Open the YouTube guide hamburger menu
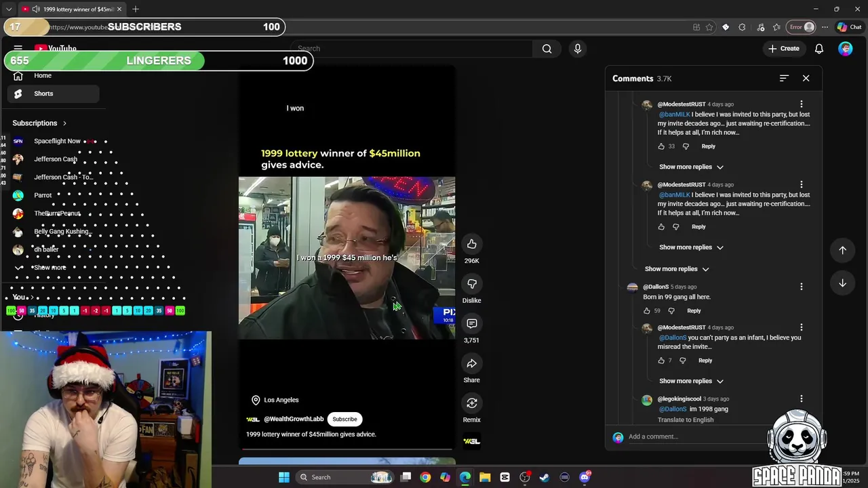 click(x=18, y=48)
